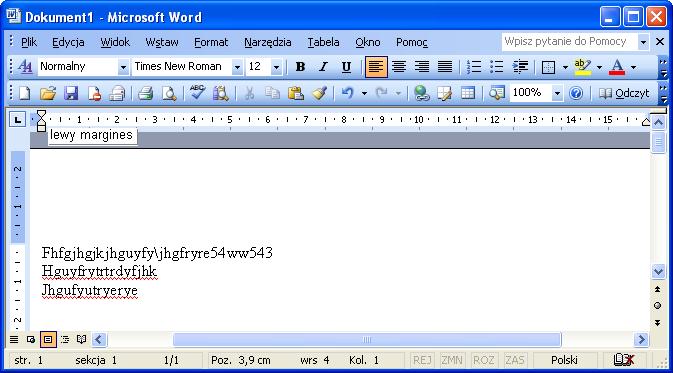Open the Styles and Formatting pane icon
The image size is (673, 373).
point(25,67)
